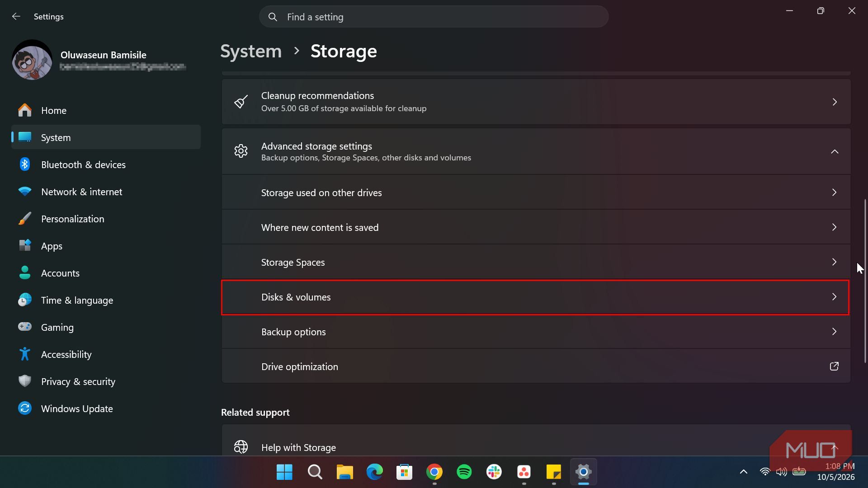The height and width of the screenshot is (488, 868).
Task: Click the vertical scrollbar thumb
Action: click(x=865, y=281)
